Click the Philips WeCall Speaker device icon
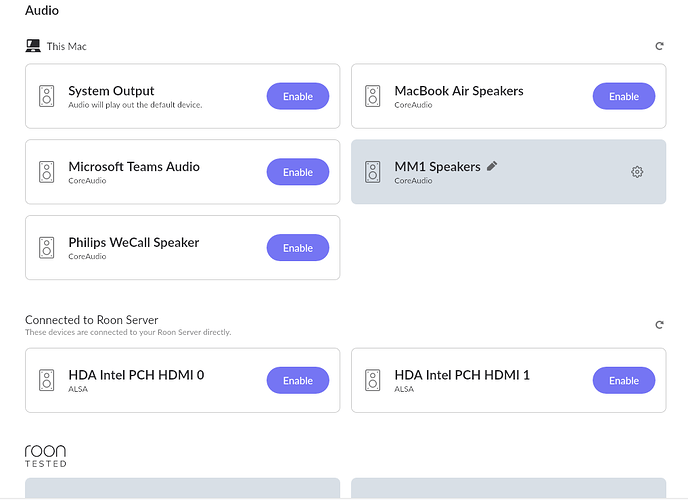The image size is (688, 500). (x=47, y=248)
